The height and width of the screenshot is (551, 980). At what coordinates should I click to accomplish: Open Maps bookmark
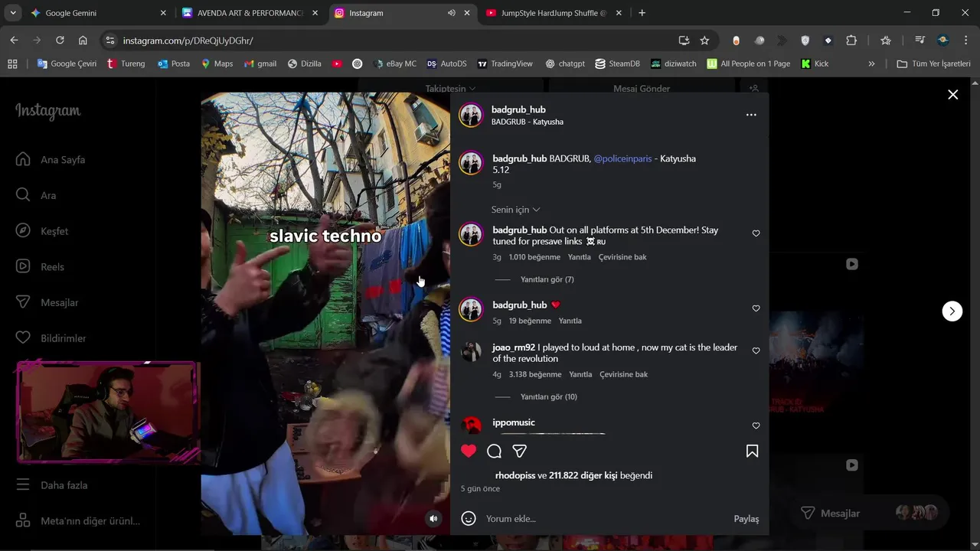coord(217,64)
